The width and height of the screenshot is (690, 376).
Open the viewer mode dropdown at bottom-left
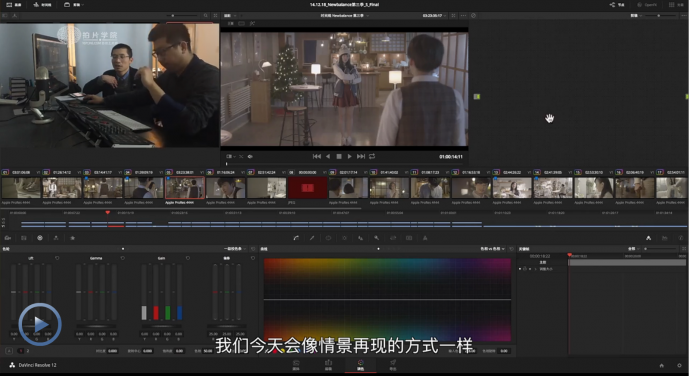click(231, 156)
